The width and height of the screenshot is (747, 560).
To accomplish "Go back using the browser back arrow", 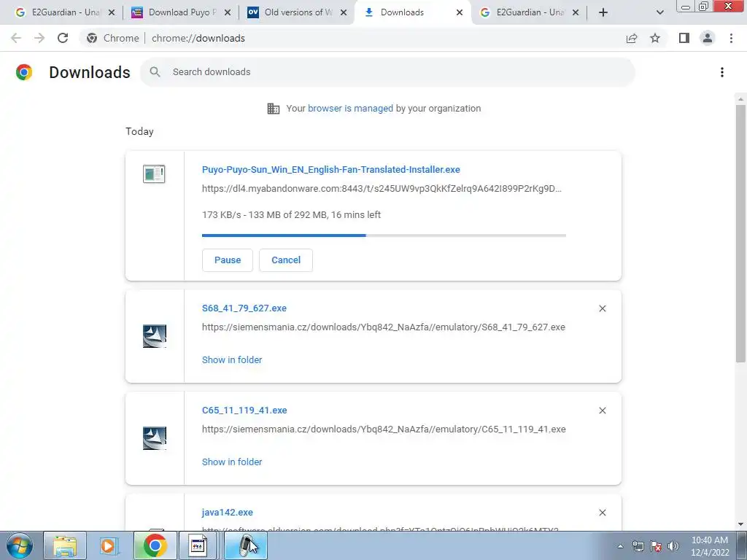I will [x=16, y=38].
